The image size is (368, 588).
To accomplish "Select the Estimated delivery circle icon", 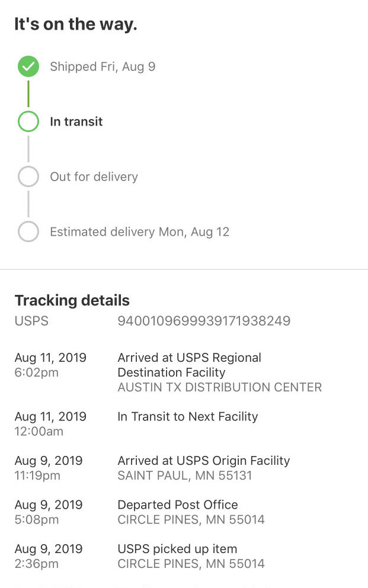I will click(x=28, y=232).
